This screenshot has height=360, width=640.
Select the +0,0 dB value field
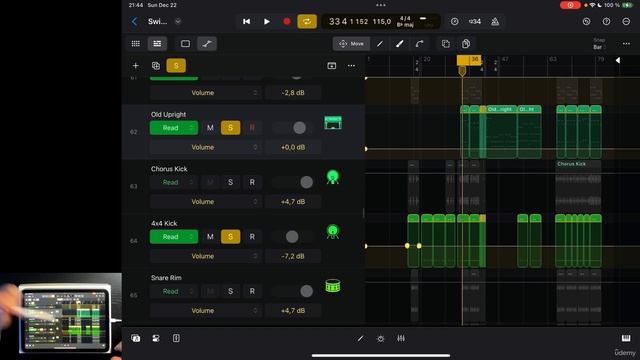[x=293, y=147]
